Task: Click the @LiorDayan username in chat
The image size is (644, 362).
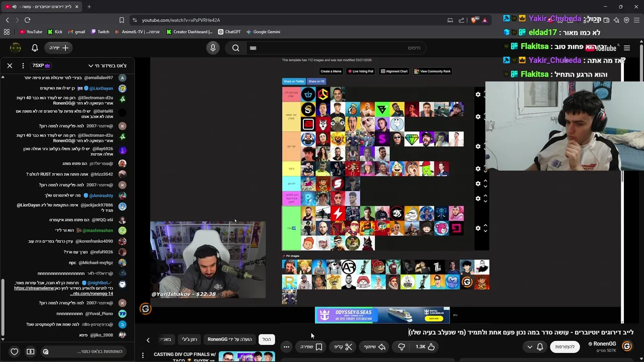Action: pos(101,88)
